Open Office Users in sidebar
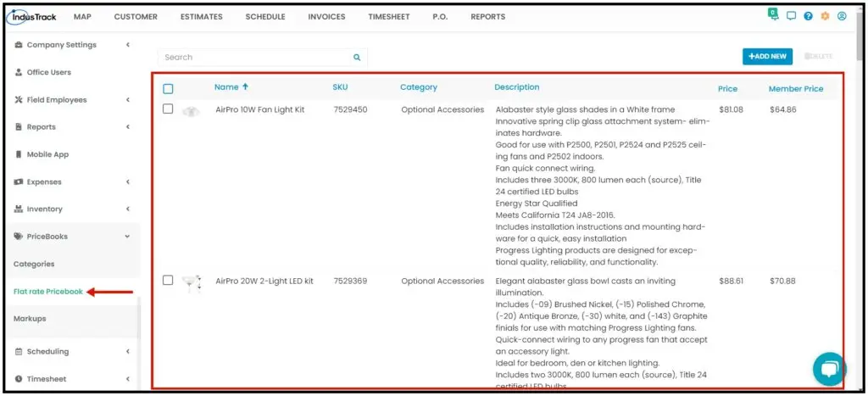This screenshot has width=868, height=396. (48, 72)
